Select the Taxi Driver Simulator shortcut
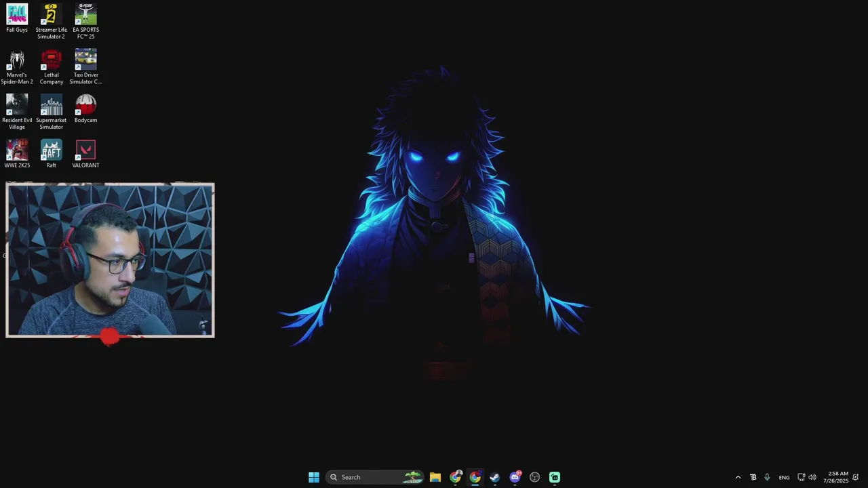This screenshot has height=488, width=868. coord(86,66)
